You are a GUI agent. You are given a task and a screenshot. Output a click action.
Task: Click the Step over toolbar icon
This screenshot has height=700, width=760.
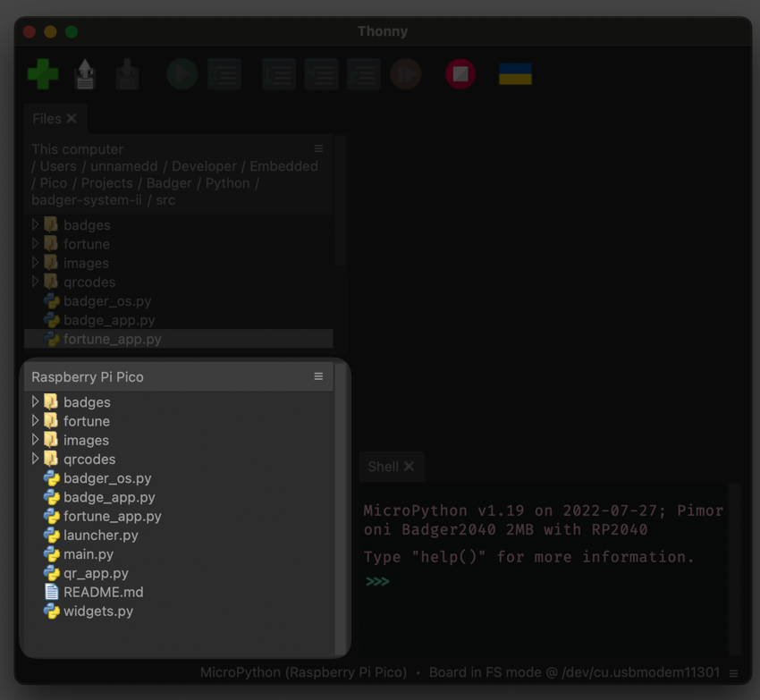(x=279, y=74)
